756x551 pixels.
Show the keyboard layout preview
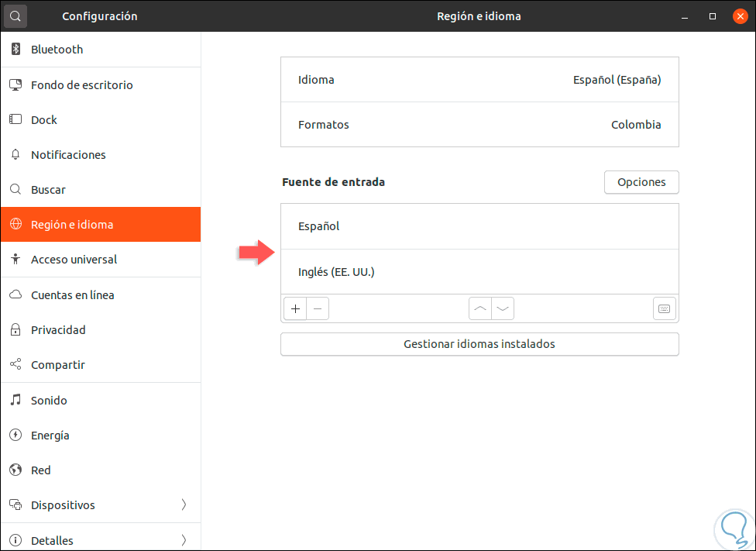coord(664,308)
